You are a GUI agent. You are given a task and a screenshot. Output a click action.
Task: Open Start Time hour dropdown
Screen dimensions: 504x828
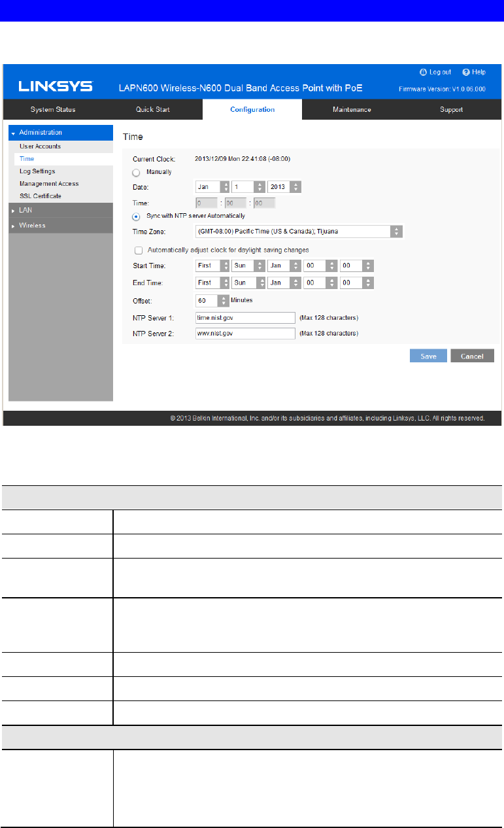(320, 266)
